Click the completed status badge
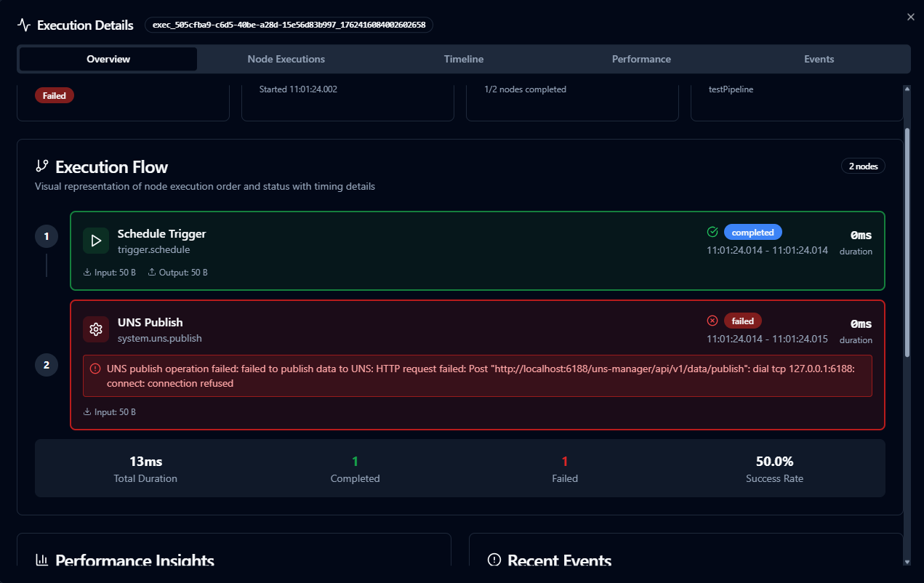924x583 pixels. click(753, 232)
